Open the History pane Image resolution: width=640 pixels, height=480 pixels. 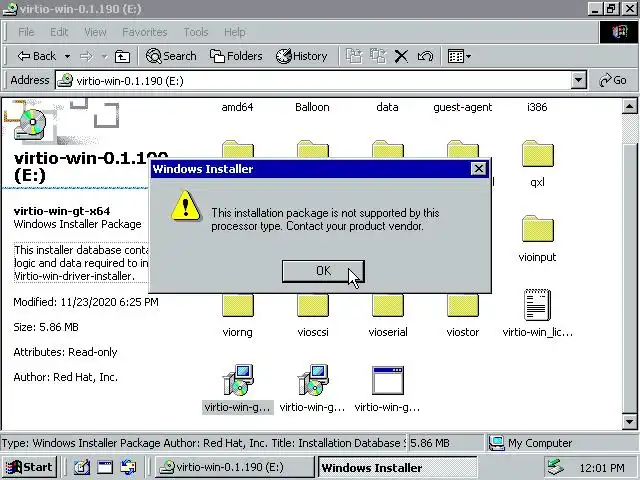[302, 56]
